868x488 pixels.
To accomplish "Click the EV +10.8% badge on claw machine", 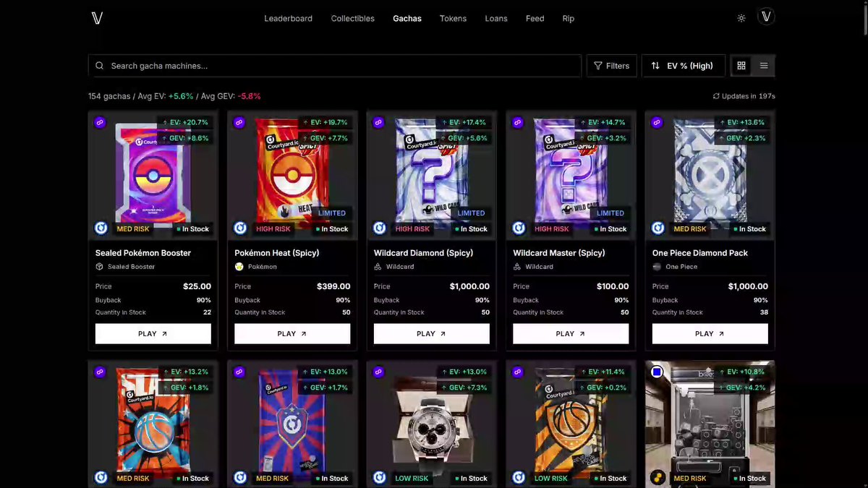I will (741, 372).
